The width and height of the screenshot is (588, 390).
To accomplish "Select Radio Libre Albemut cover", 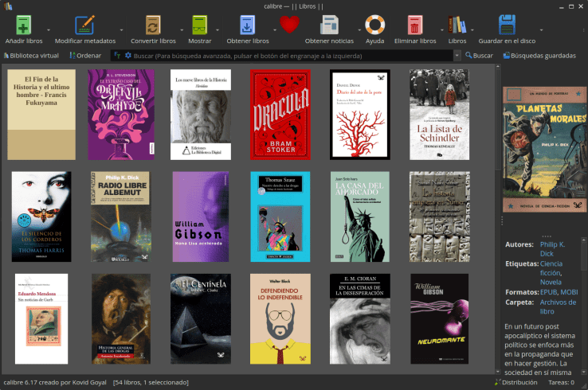I will (x=121, y=216).
